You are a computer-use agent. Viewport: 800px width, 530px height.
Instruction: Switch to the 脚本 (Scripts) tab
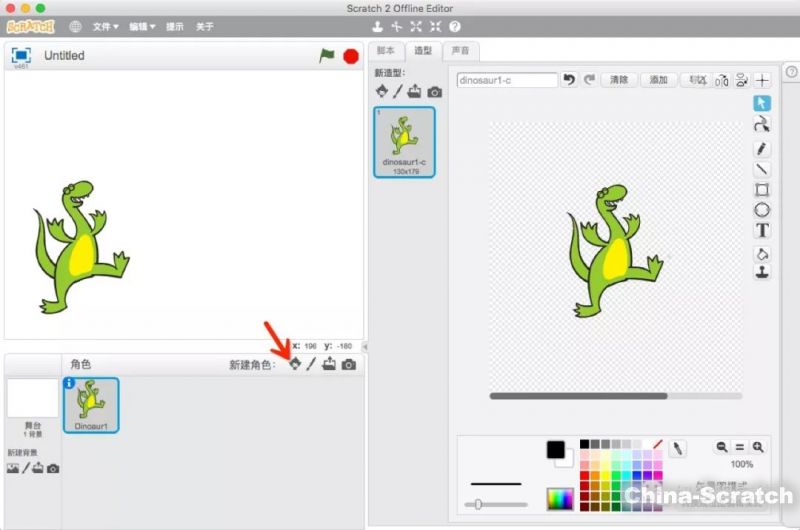coord(385,51)
